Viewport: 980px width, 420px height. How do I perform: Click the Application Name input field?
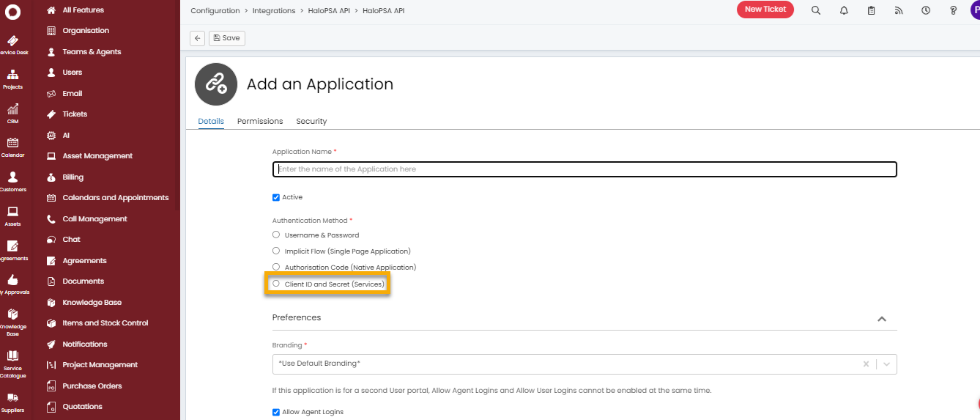point(584,169)
